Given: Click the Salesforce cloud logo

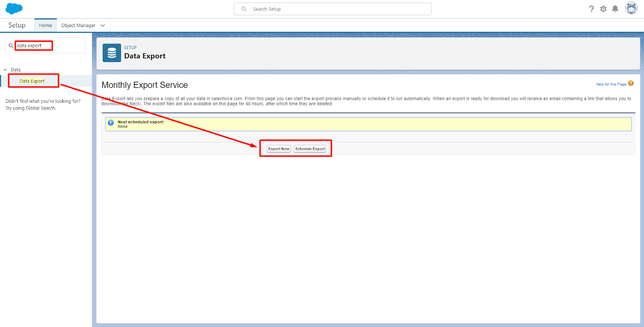Looking at the screenshot, I should (14, 8).
